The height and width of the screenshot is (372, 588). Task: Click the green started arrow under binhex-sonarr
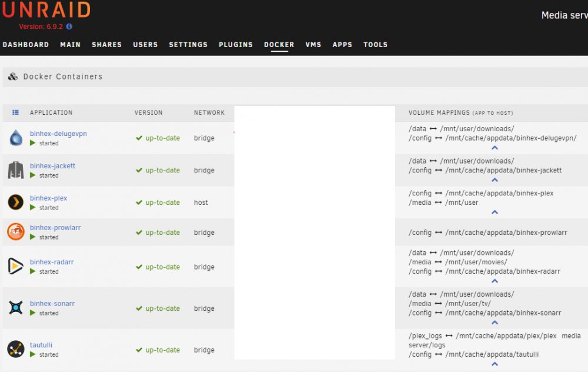[x=32, y=313]
